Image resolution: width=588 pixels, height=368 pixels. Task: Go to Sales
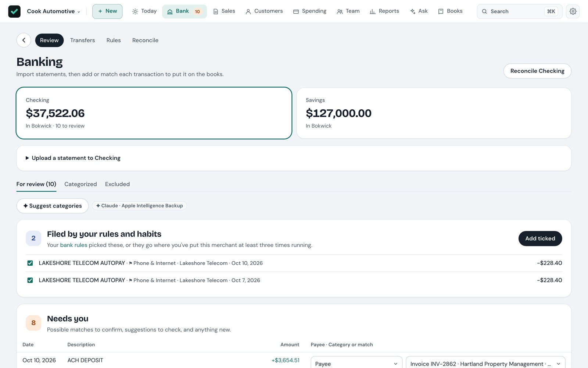pos(224,11)
